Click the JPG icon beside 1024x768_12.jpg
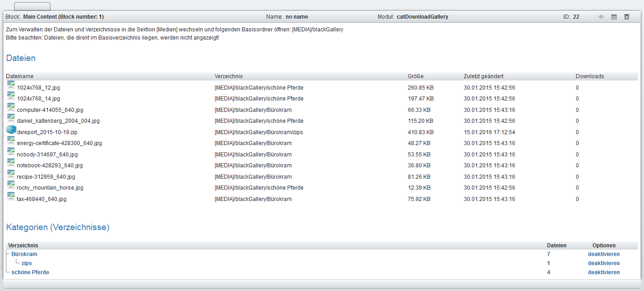This screenshot has height=291, width=644. pyautogui.click(x=11, y=85)
